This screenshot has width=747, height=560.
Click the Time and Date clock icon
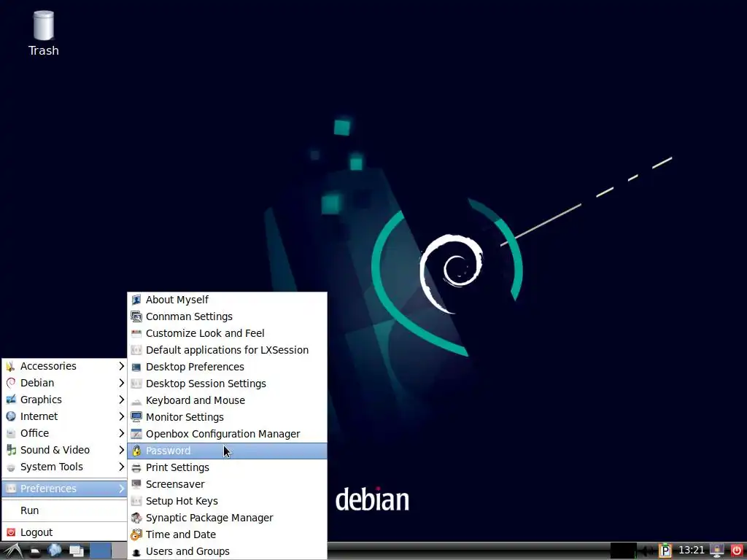pyautogui.click(x=136, y=534)
